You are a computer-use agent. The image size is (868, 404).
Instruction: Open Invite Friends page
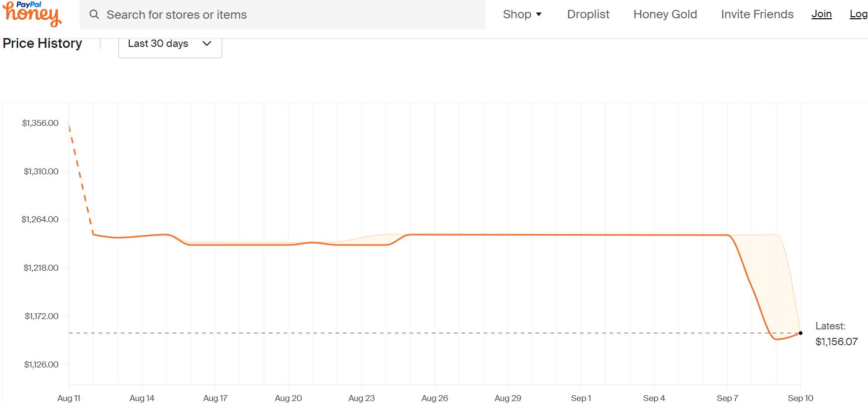pos(757,14)
